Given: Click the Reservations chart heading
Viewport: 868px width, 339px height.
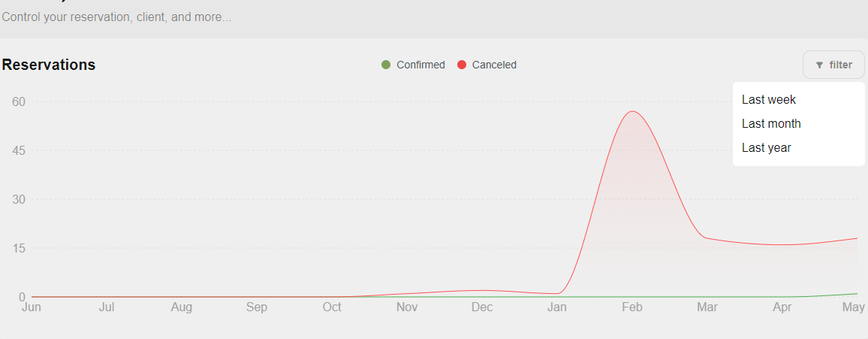Looking at the screenshot, I should click(x=49, y=65).
